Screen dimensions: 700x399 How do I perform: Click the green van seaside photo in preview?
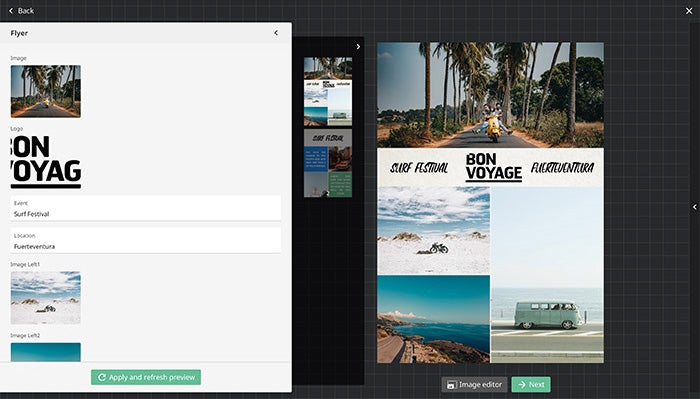tap(547, 275)
